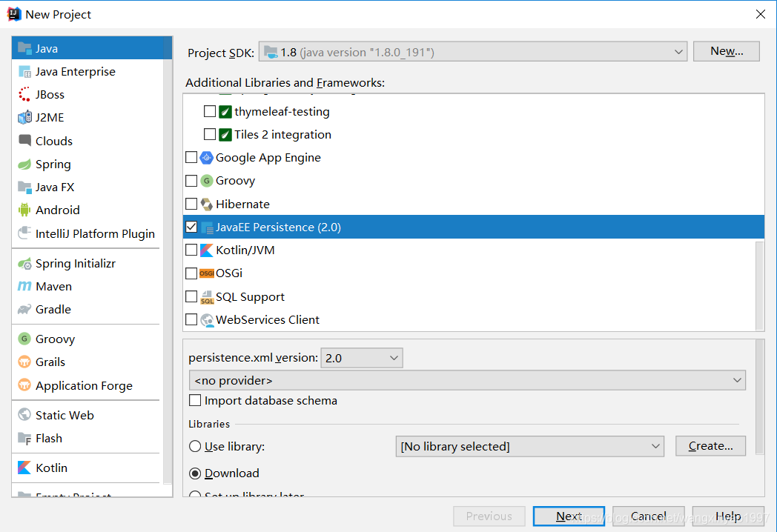Open the persistence.xml version dropdown

(x=362, y=358)
